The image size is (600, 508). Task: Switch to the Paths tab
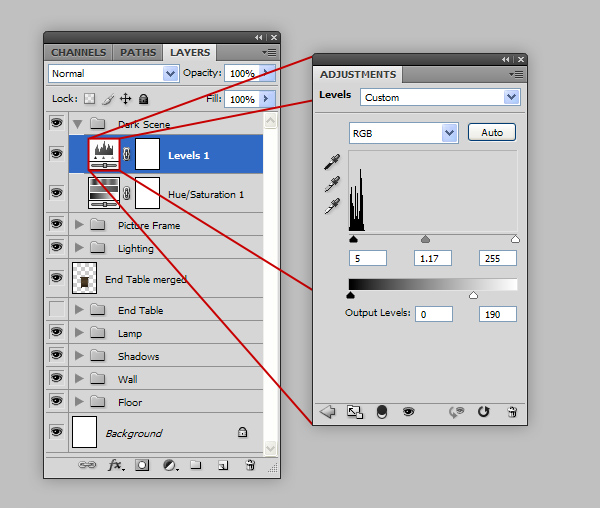pyautogui.click(x=138, y=52)
